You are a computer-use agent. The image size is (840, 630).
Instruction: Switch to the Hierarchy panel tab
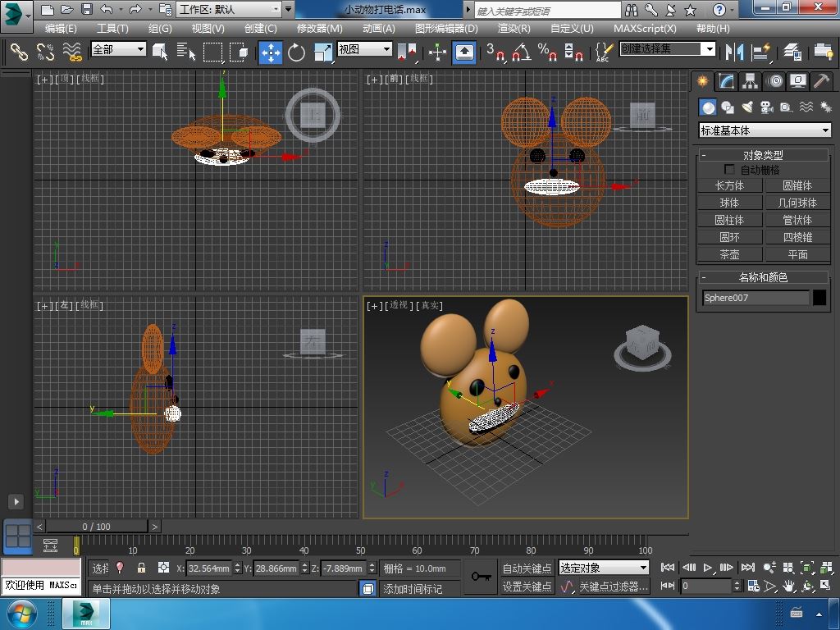750,81
